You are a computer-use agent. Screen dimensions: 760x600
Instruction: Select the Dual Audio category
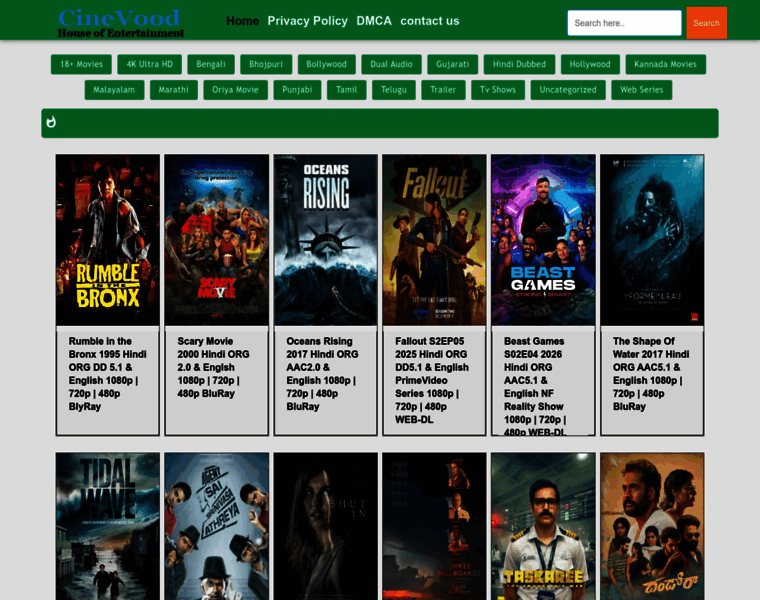[391, 64]
